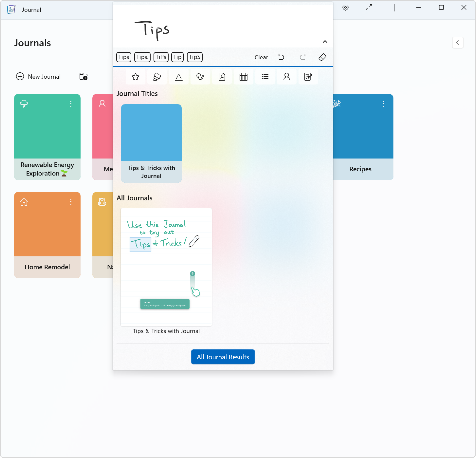Select the ink notes filter icon
This screenshot has width=476, height=458.
pyautogui.click(x=308, y=77)
